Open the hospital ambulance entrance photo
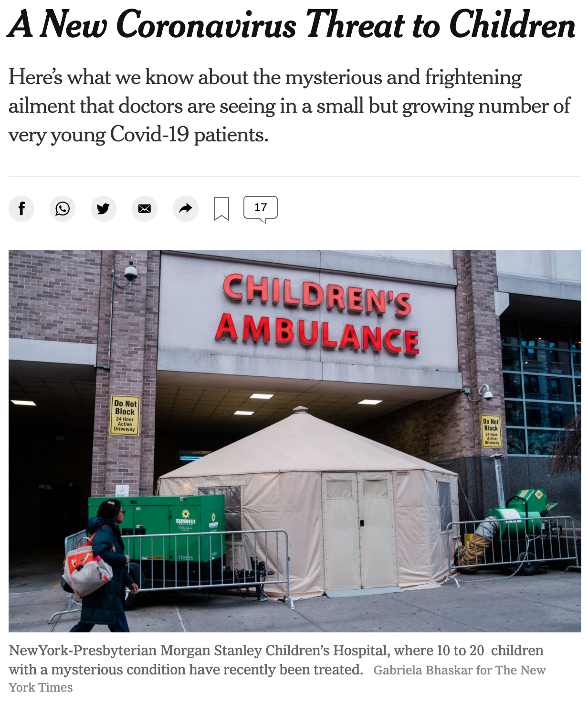 coord(294,441)
